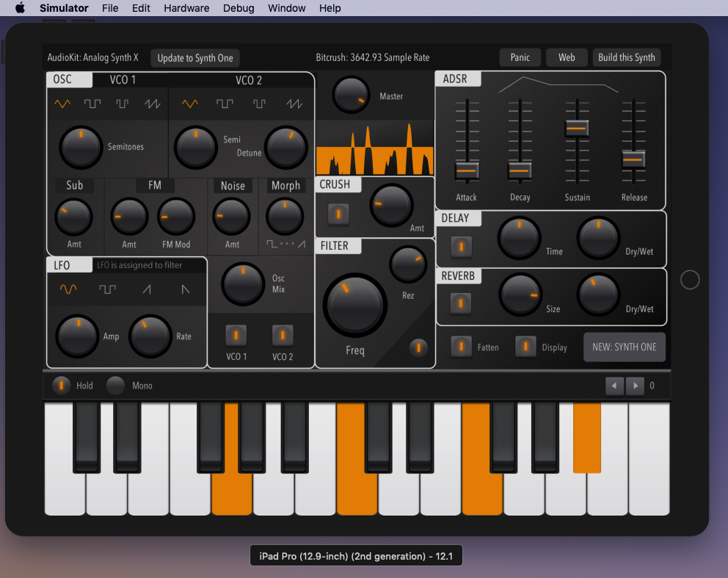Click the Sub Amt knob
This screenshot has width=728, height=578.
[x=74, y=217]
